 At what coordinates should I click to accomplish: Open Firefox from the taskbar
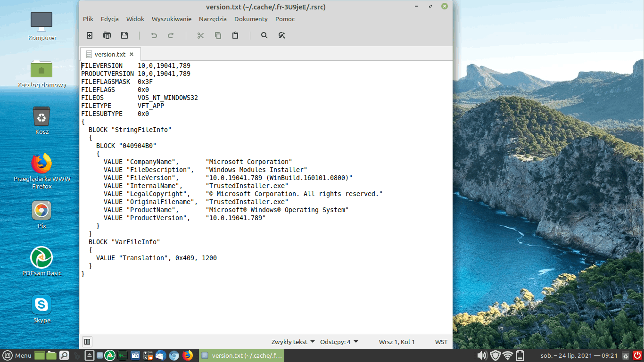tap(188, 355)
